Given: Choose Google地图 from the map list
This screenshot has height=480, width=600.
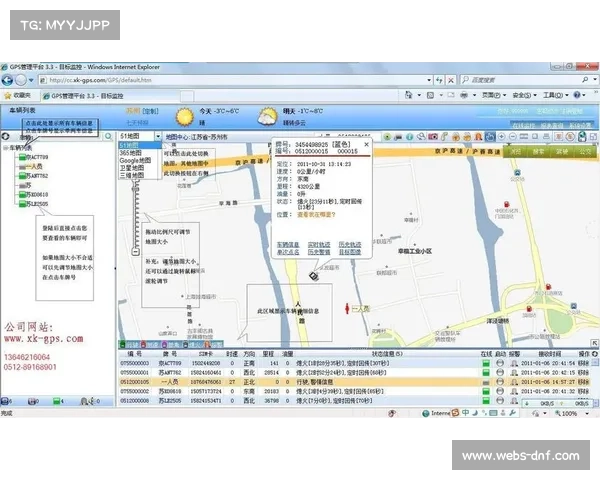Looking at the screenshot, I should point(135,160).
